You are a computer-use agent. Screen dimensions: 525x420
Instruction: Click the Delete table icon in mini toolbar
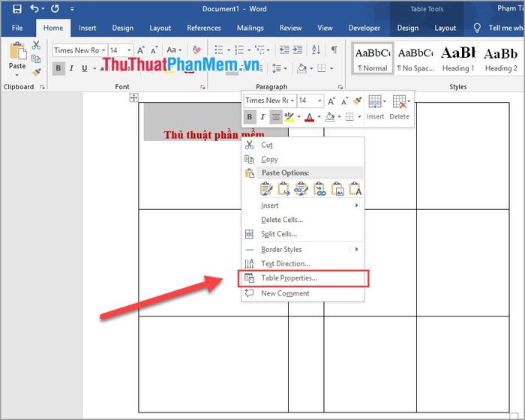(x=400, y=106)
